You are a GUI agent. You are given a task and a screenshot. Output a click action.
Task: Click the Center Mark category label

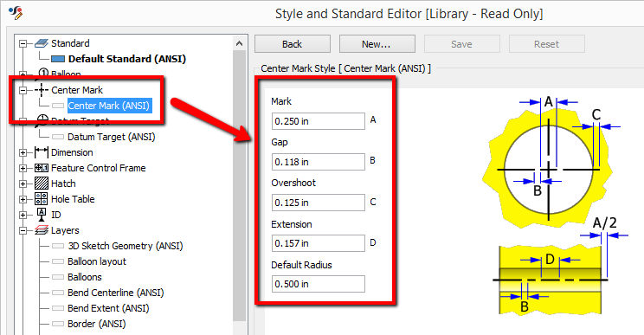coord(77,90)
